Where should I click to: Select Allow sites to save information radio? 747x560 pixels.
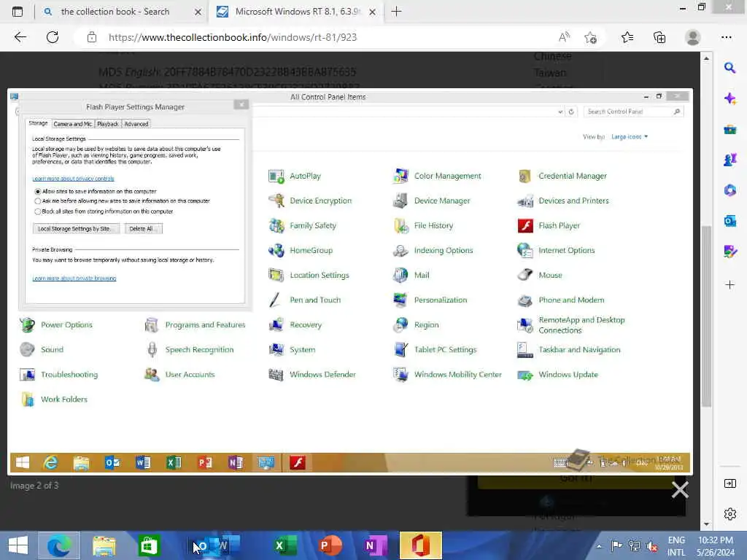[x=38, y=192]
